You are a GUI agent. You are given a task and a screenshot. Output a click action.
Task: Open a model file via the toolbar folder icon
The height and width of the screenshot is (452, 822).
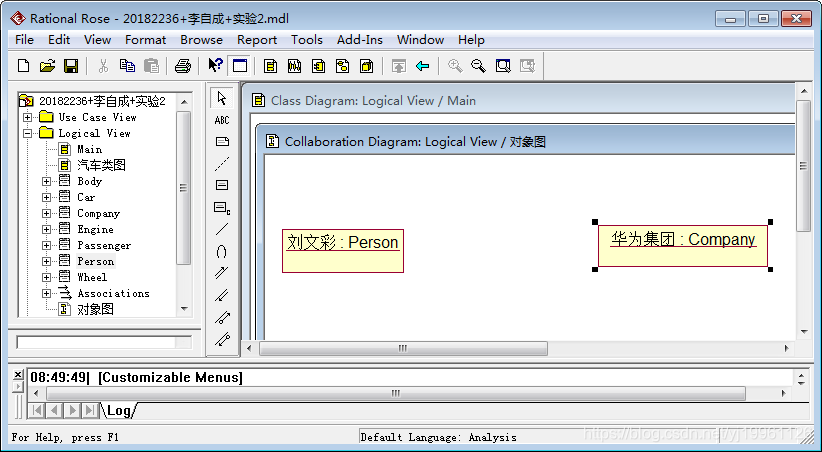(x=47, y=66)
